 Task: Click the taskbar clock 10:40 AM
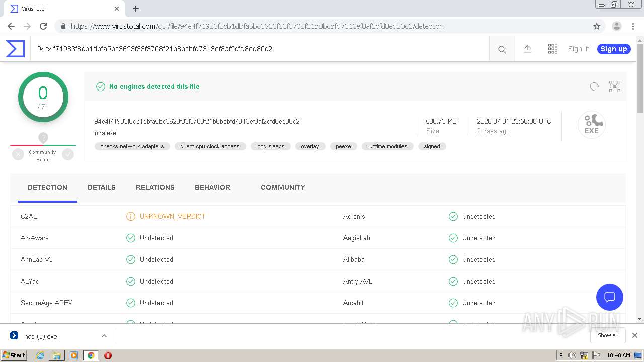tap(618, 355)
